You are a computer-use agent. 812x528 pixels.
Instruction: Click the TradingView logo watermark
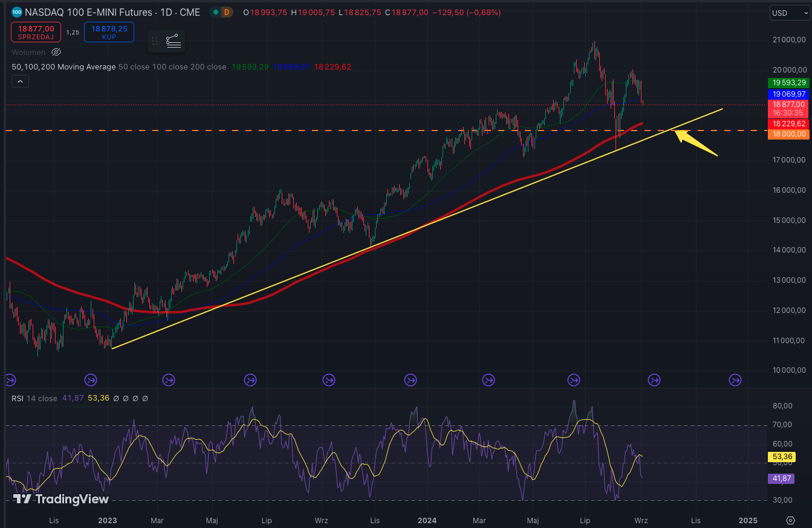pyautogui.click(x=61, y=499)
